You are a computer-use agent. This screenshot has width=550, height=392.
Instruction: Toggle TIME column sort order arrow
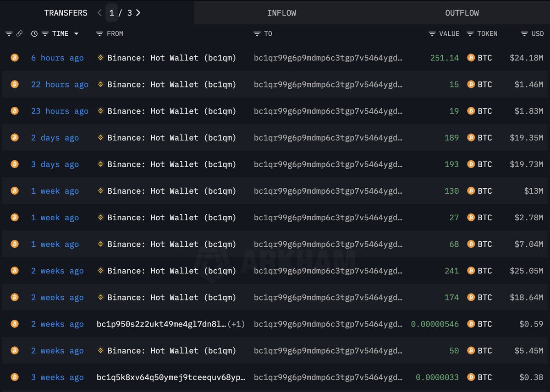coord(76,34)
